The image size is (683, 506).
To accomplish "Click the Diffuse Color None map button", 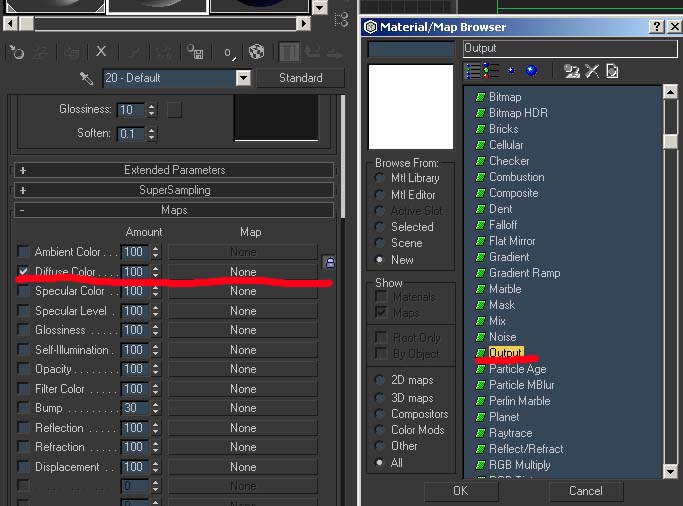I will [243, 272].
